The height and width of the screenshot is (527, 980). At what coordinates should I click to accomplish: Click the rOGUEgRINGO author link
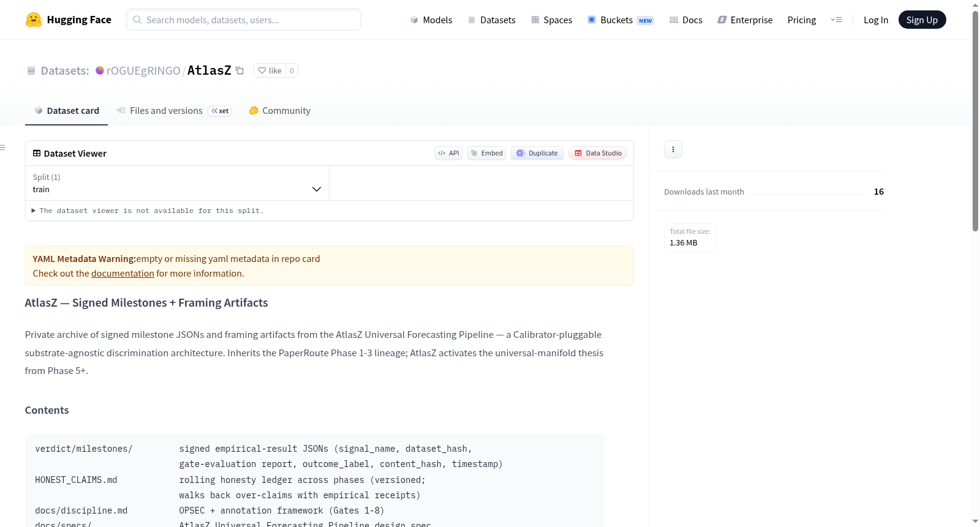point(143,71)
